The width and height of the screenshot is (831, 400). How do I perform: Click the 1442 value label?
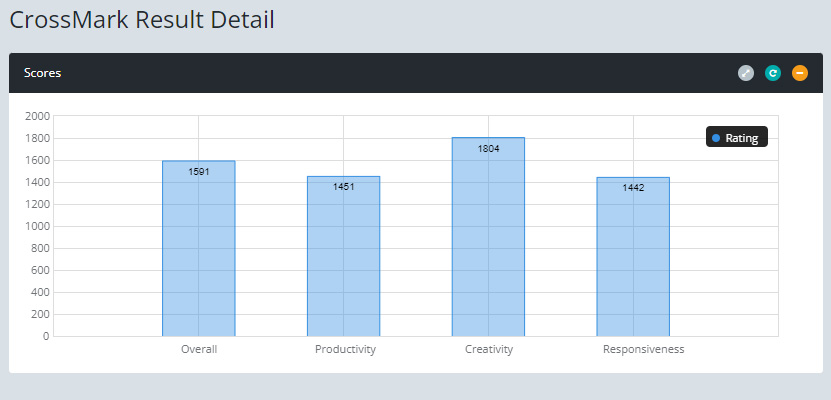pyautogui.click(x=633, y=188)
